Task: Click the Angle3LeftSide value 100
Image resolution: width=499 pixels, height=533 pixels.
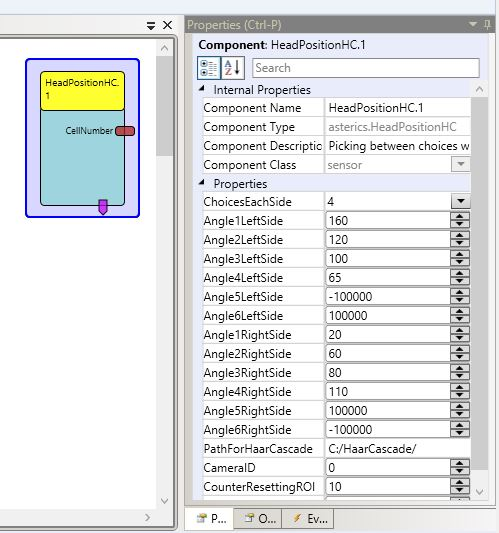Action: (388, 259)
